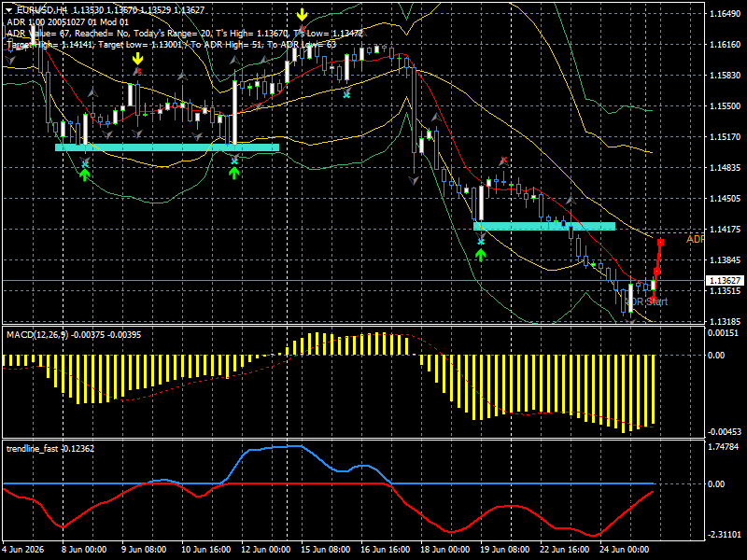Click the '4 Jun 2026' date label
The height and width of the screenshot is (560, 747).
(22, 550)
